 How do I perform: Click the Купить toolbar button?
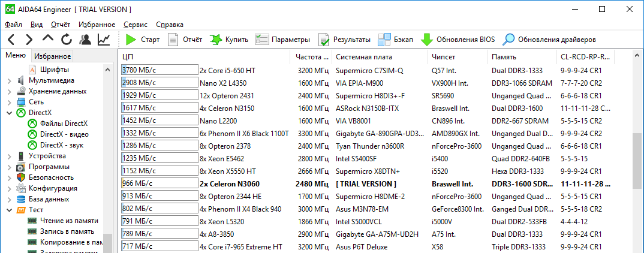point(229,40)
